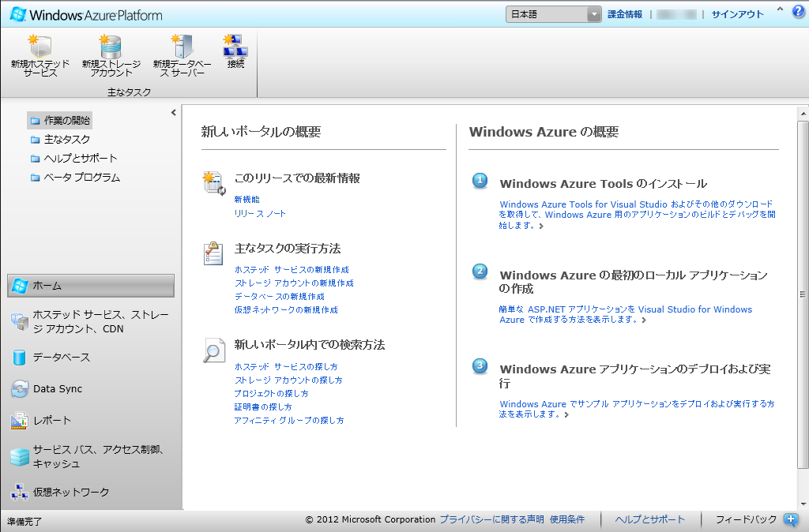Open the リリース ノート link

click(259, 213)
